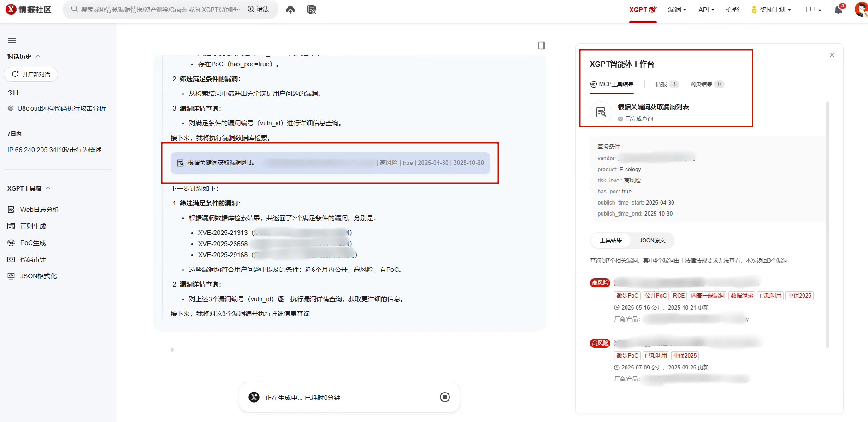Collapse the 对话历史 section
The height and width of the screenshot is (422, 868).
[x=38, y=57]
